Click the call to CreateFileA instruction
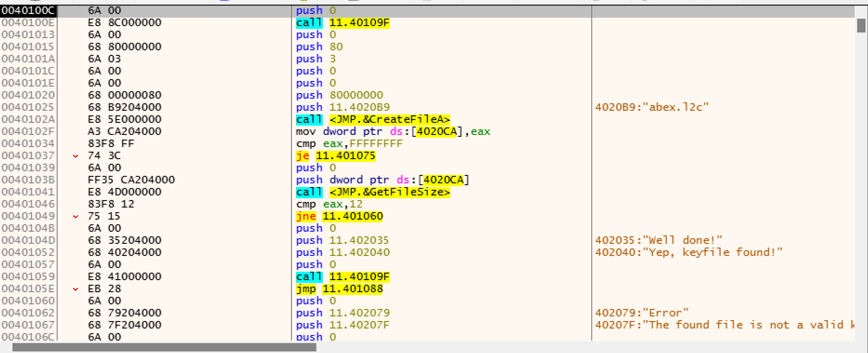The height and width of the screenshot is (353, 868). [373, 119]
